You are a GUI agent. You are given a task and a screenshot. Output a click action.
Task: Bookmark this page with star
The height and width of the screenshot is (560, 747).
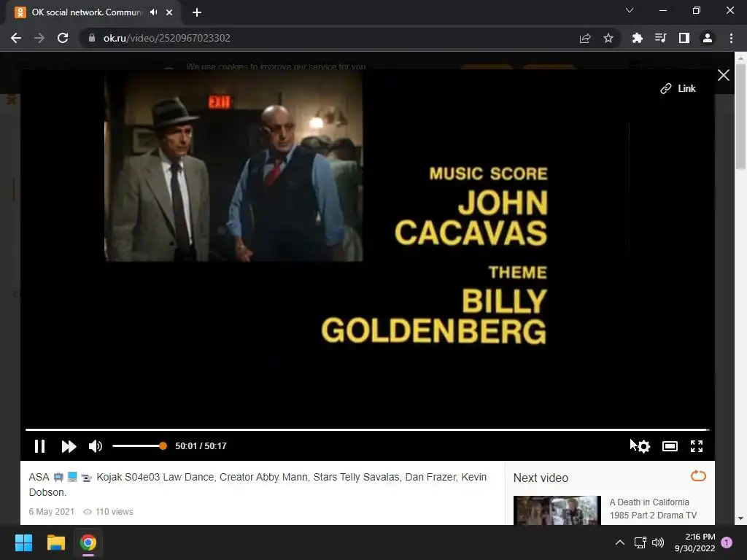tap(608, 38)
